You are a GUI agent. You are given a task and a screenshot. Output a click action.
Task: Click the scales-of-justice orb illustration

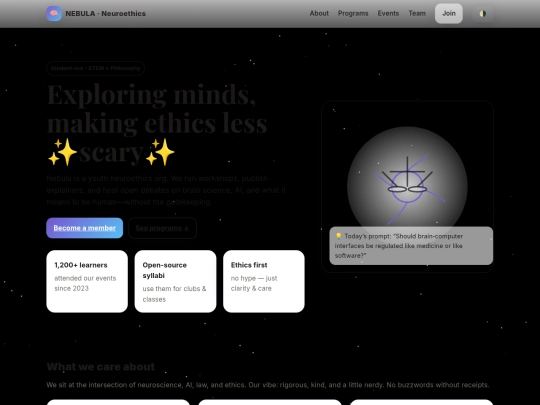pos(407,186)
